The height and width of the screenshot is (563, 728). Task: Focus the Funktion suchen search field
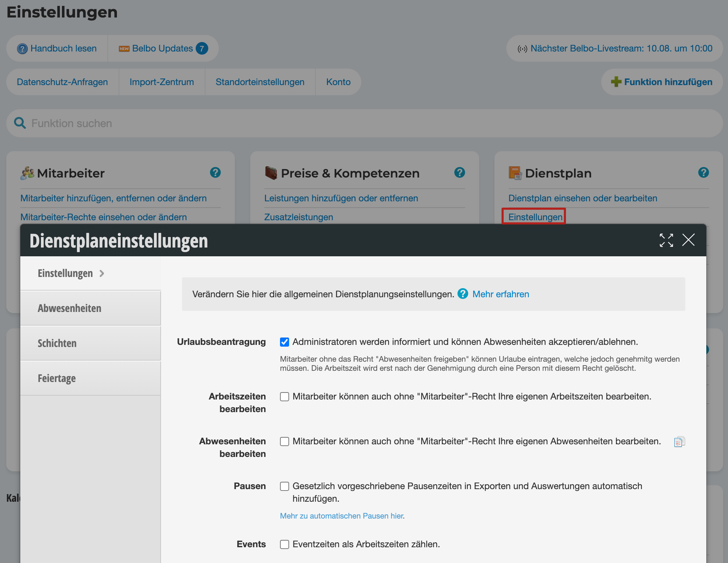(x=365, y=123)
